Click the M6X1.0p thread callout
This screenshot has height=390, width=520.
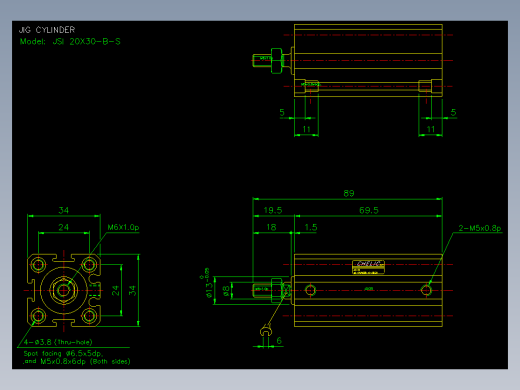(x=123, y=227)
